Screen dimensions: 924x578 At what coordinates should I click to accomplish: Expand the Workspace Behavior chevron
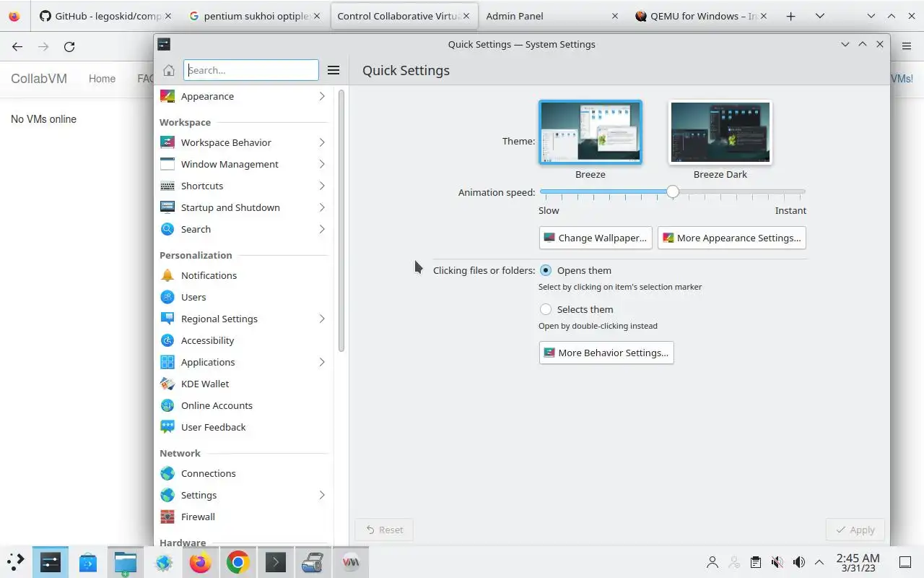coord(322,142)
